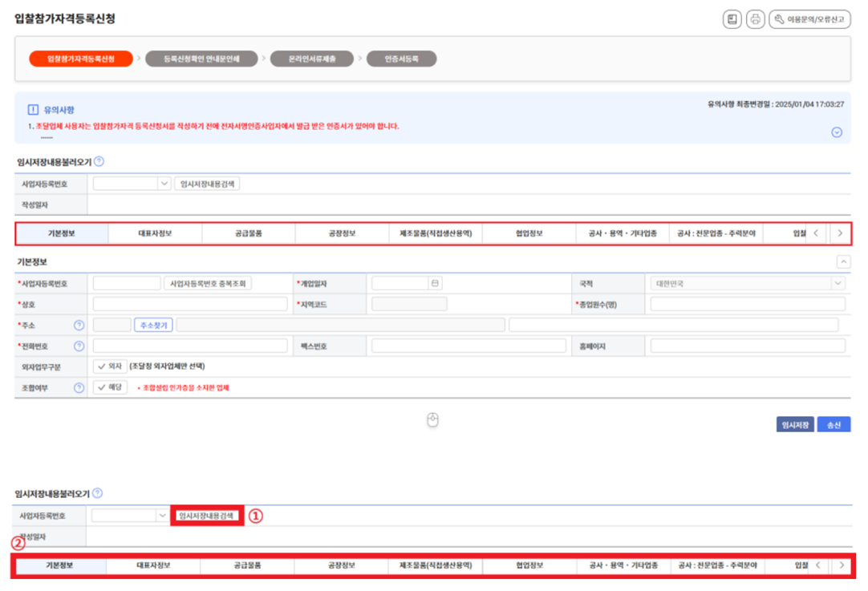Focus the 종업원수(명) input
868x591 pixels.
coord(748,305)
